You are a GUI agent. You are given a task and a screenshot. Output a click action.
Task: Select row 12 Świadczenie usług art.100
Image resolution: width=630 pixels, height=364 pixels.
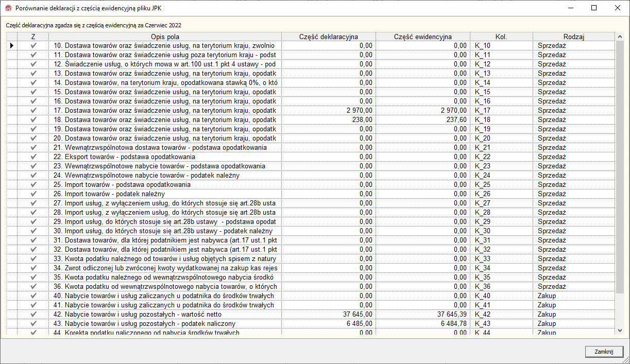pyautogui.click(x=165, y=64)
